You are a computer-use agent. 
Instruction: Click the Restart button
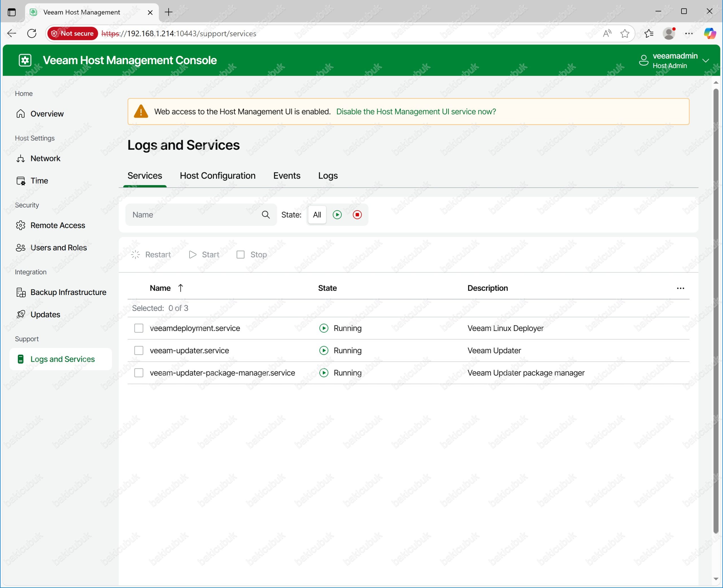coord(151,255)
